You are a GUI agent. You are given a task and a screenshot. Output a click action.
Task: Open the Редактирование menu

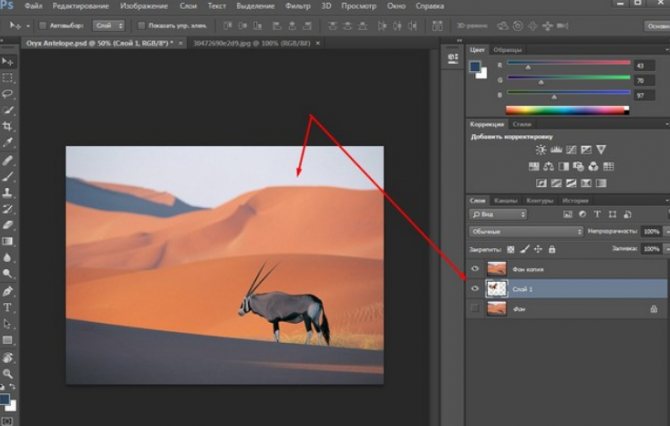pos(81,6)
